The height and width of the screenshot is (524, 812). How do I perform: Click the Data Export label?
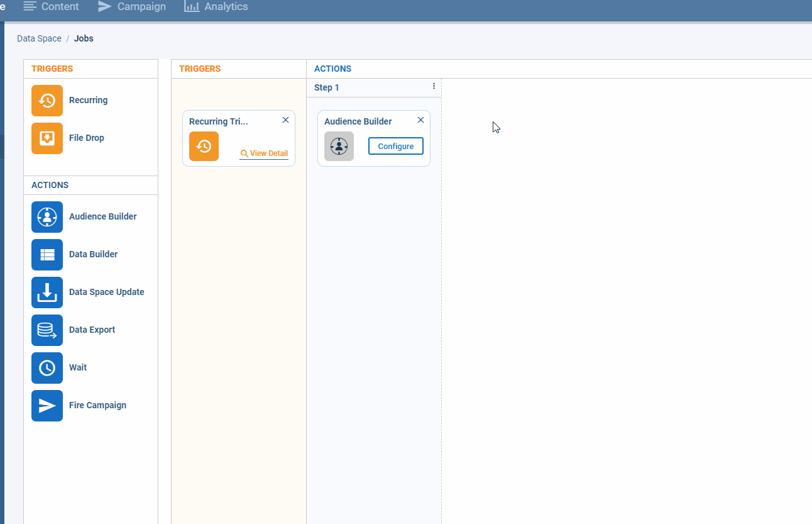pos(92,330)
